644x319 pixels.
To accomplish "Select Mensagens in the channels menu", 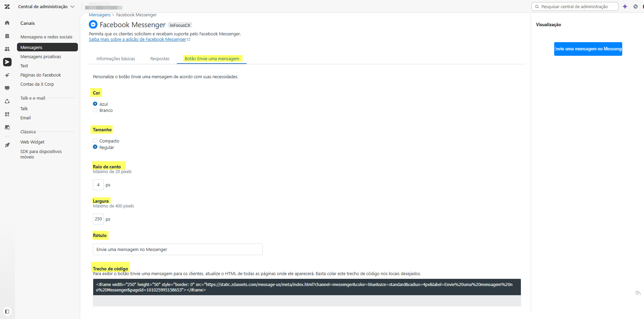I will coord(47,47).
